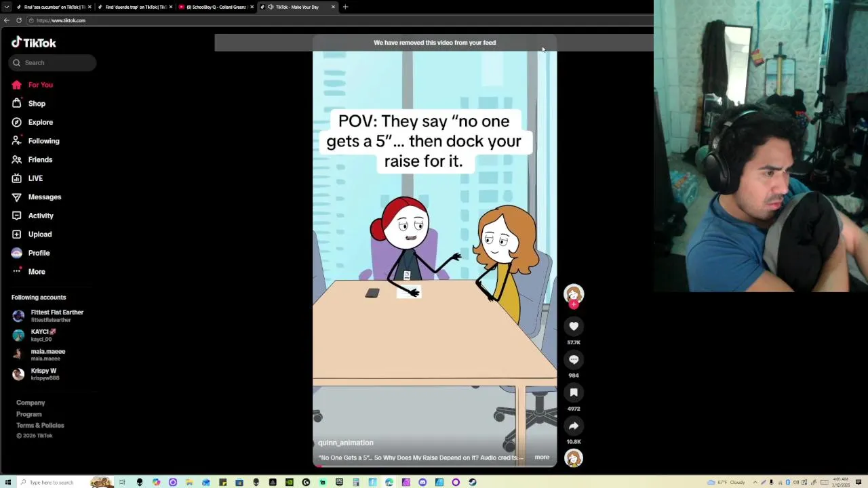Click the TikTok search field

[x=52, y=62]
